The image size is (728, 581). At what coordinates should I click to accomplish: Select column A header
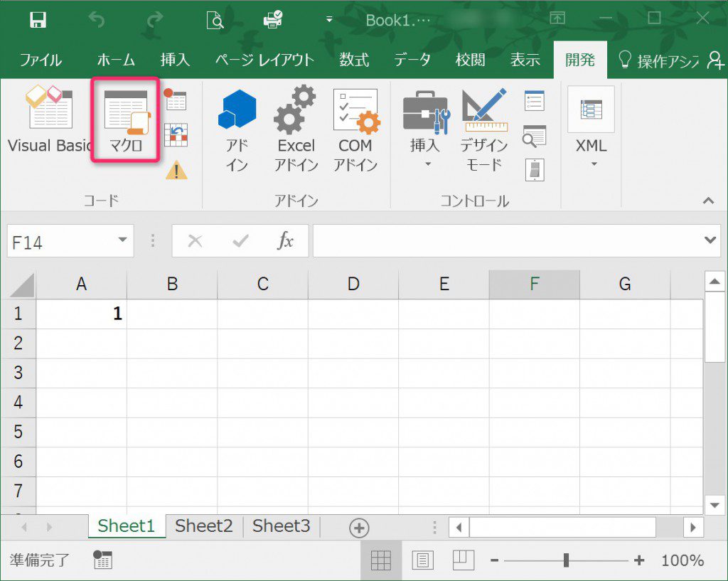81,284
